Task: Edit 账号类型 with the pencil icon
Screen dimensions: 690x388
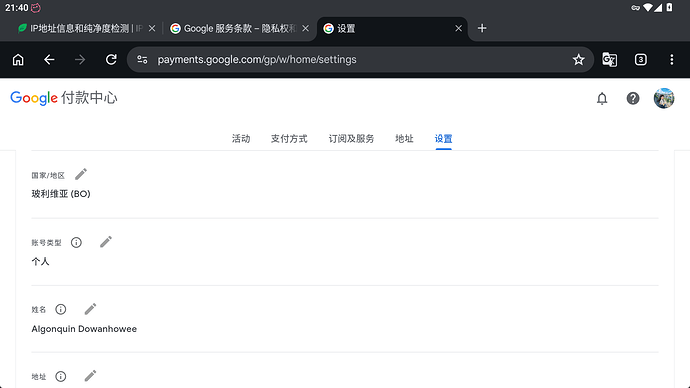Action: pyautogui.click(x=106, y=242)
